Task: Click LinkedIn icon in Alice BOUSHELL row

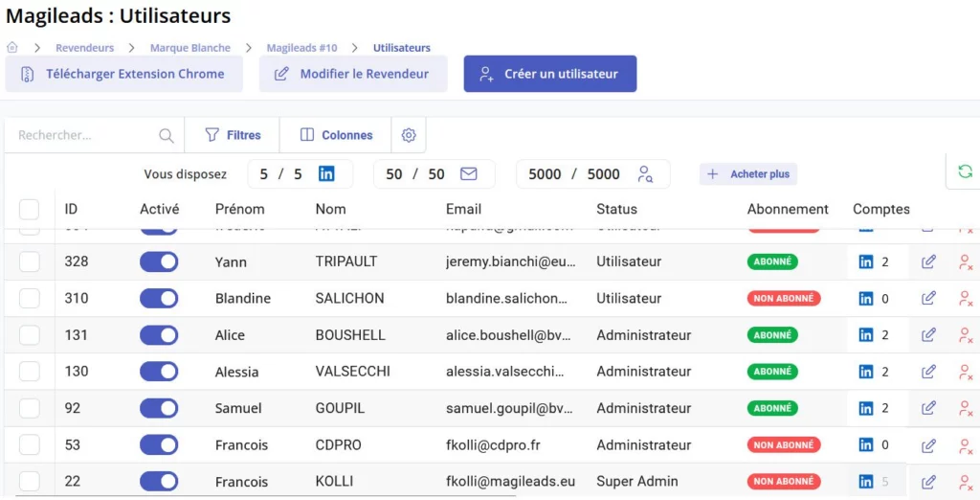Action: pos(866,335)
